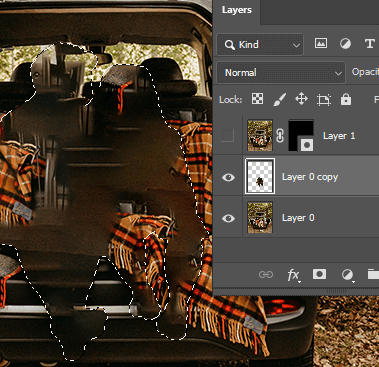
Task: Click the Lock label
Action: [x=230, y=100]
